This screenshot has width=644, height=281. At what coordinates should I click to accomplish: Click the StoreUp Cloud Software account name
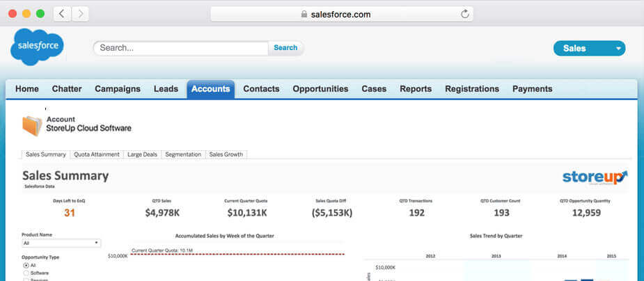88,129
